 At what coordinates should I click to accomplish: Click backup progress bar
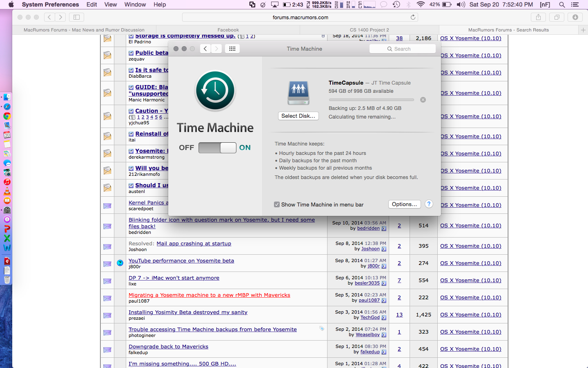[372, 100]
